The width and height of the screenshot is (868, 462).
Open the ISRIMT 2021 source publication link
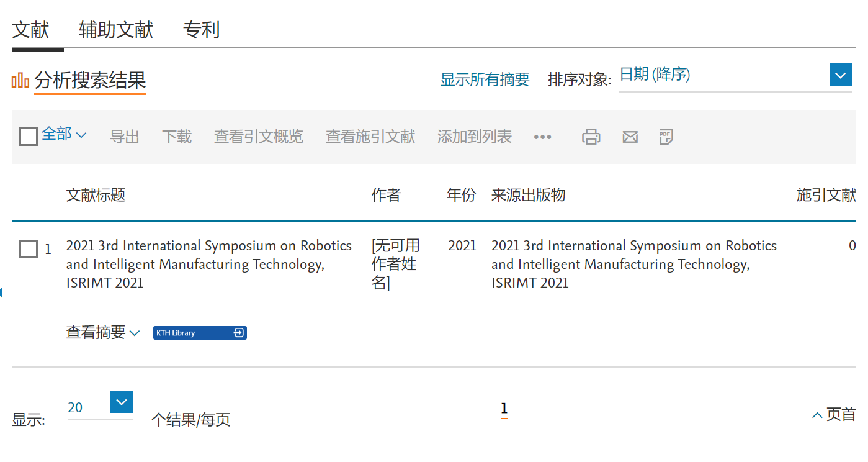pyautogui.click(x=634, y=264)
